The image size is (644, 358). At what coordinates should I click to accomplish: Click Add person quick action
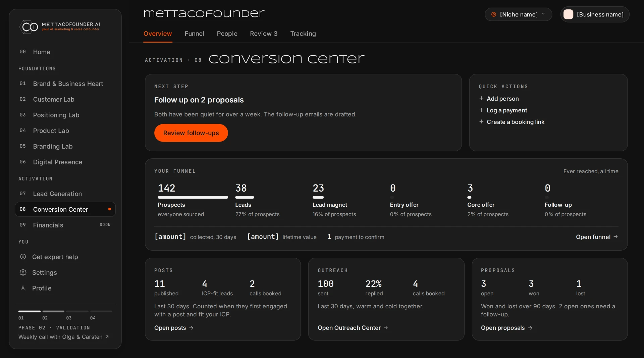tap(499, 98)
